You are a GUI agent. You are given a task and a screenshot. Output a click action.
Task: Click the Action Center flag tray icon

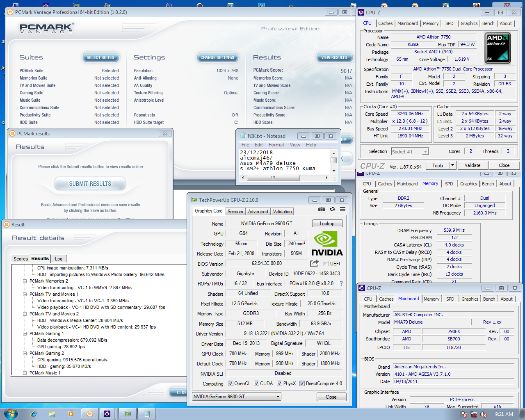(464, 414)
